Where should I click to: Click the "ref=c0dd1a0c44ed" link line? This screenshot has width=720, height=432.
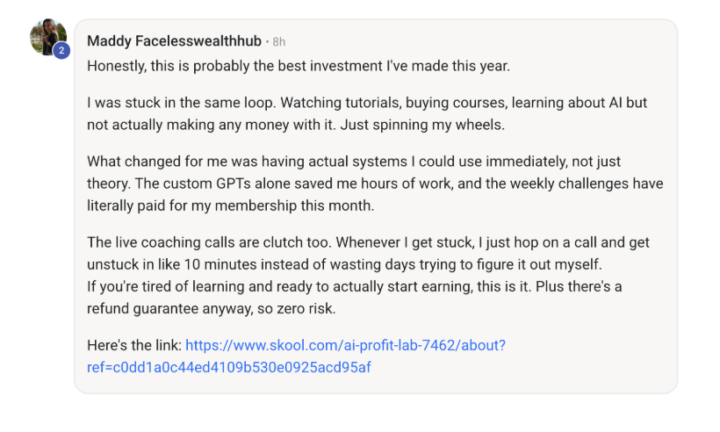point(229,367)
